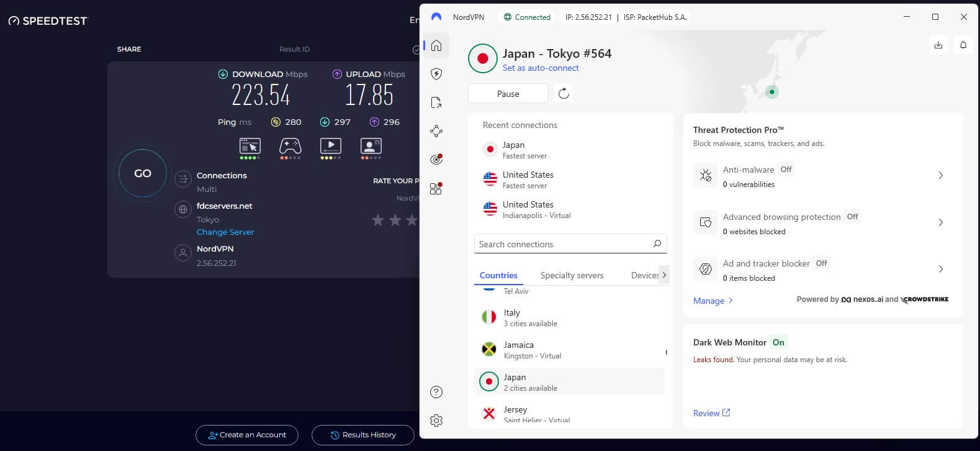
Task: Open Manage threat protection link
Action: pos(713,301)
